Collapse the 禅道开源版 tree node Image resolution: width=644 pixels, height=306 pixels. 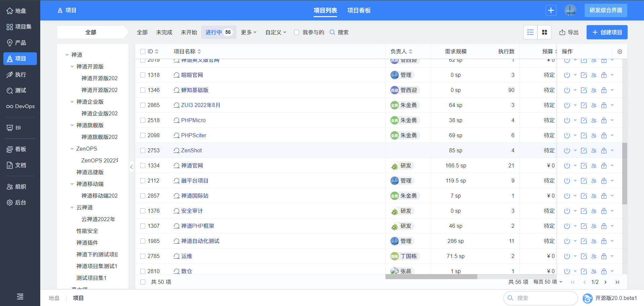point(72,67)
